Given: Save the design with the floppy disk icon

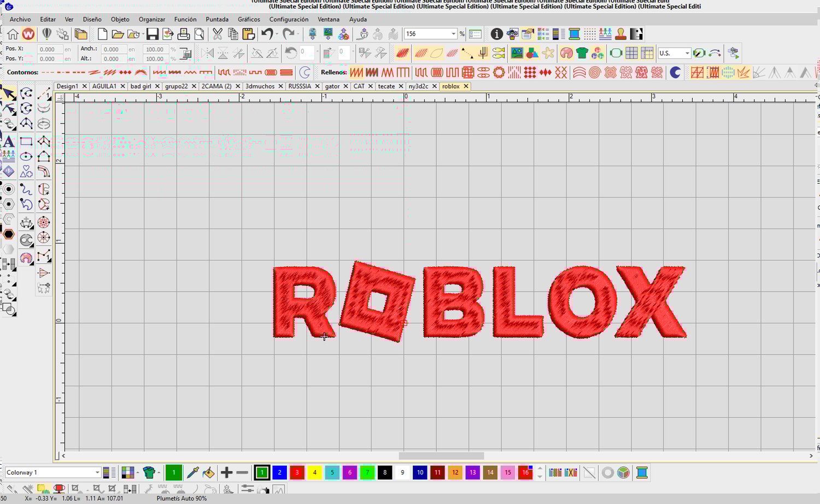Looking at the screenshot, I should click(153, 34).
